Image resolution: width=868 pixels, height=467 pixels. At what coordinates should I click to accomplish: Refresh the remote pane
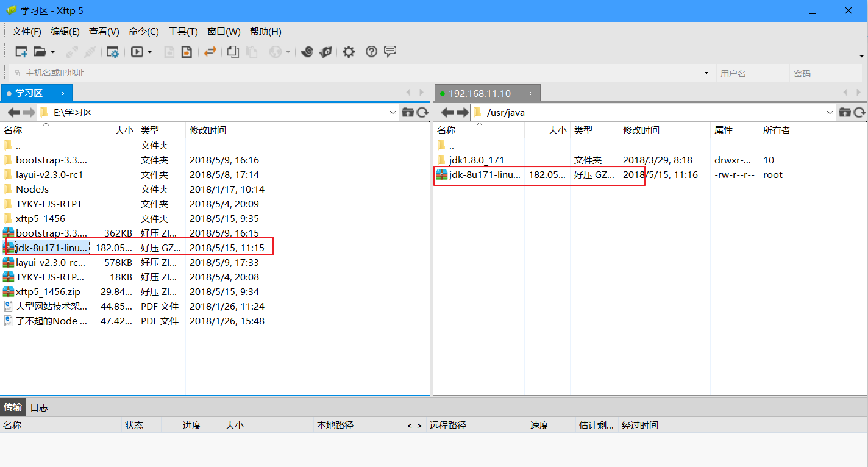(859, 112)
